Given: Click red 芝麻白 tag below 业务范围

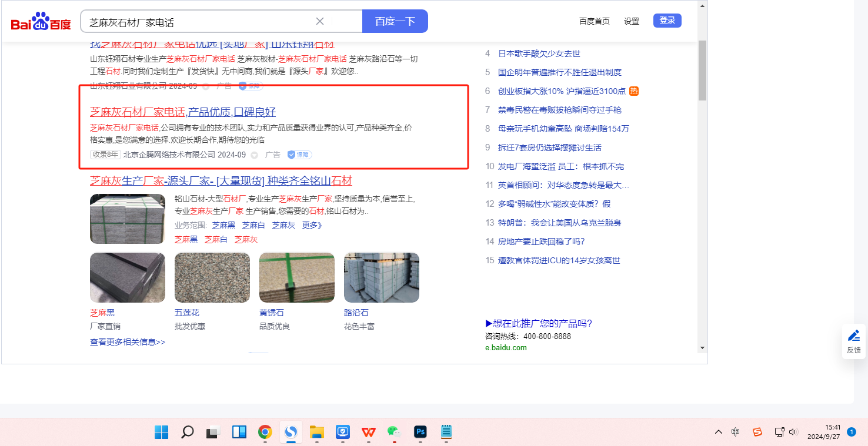Looking at the screenshot, I should point(216,240).
